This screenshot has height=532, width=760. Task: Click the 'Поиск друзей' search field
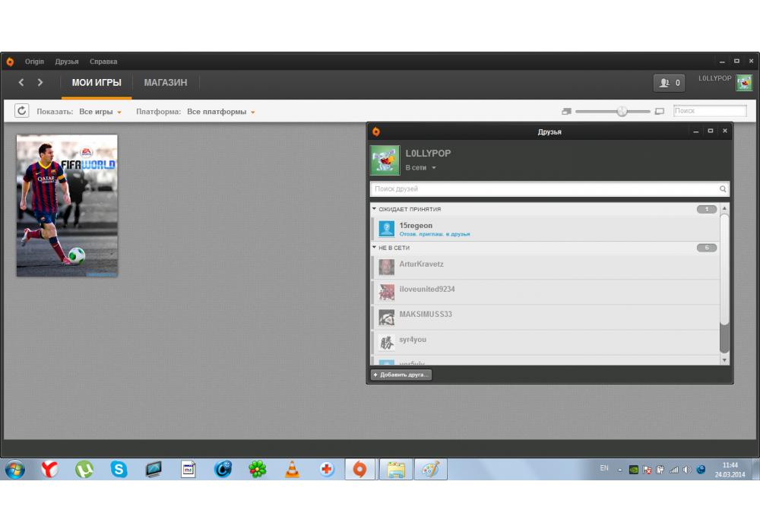(544, 188)
